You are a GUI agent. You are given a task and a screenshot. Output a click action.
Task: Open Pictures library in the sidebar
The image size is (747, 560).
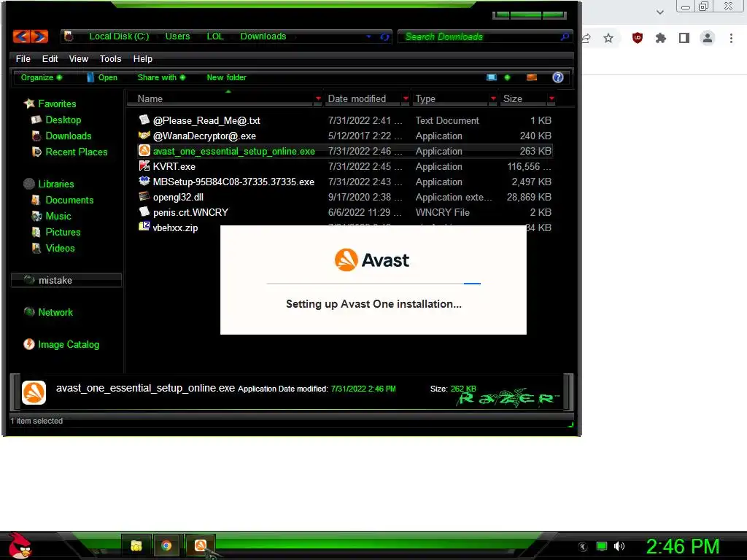pos(63,233)
